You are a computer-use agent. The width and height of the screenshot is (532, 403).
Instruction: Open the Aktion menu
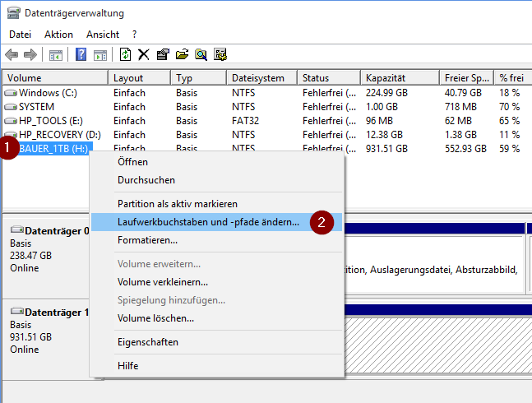point(58,35)
